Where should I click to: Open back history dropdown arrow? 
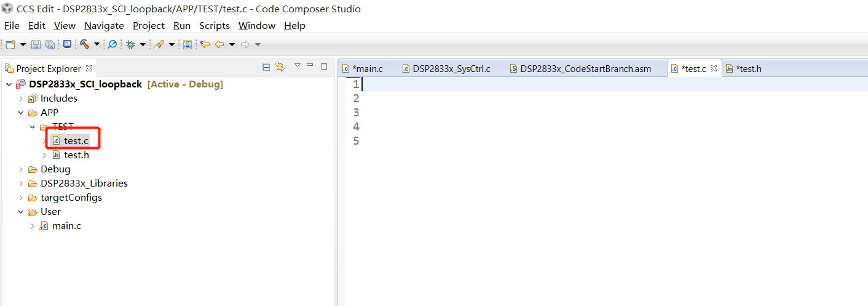pos(232,44)
